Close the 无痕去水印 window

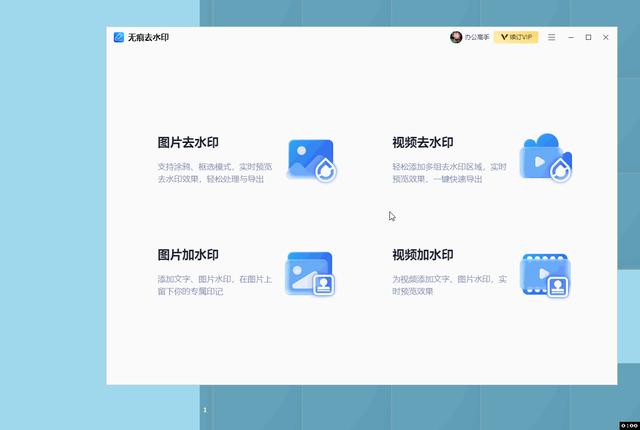point(606,37)
